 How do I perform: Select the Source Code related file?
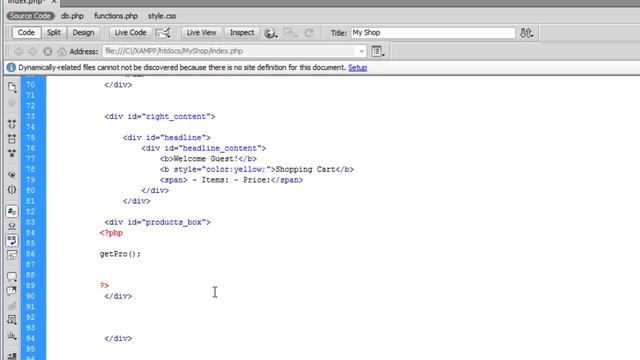[x=30, y=16]
